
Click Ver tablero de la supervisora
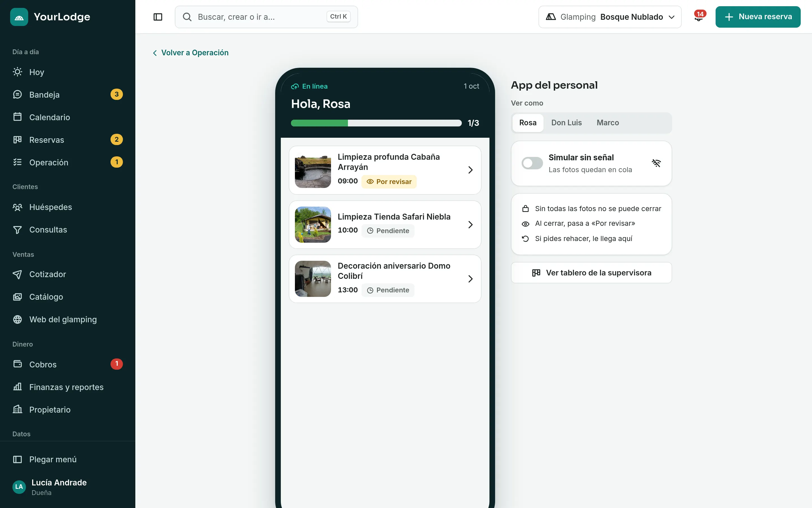(591, 272)
